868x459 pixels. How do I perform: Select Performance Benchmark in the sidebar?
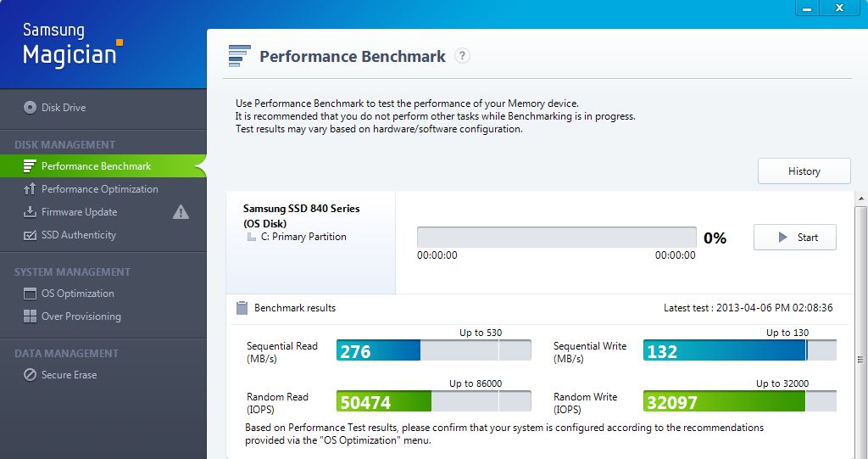[96, 166]
